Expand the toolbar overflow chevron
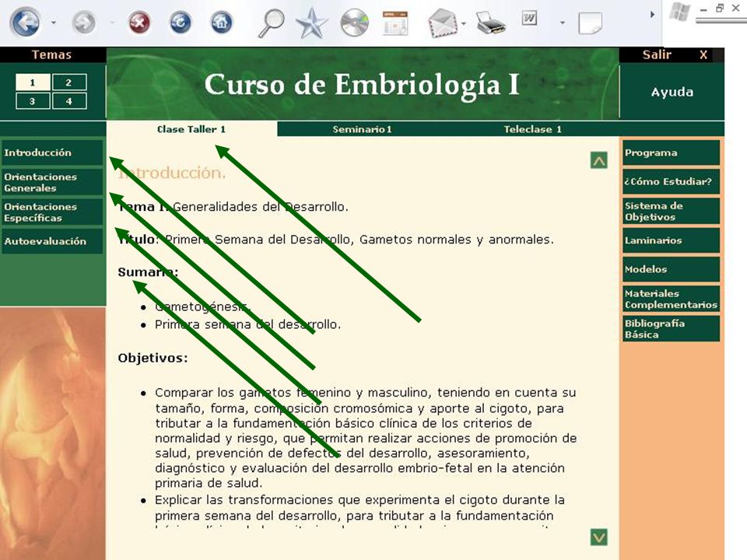Image resolution: width=747 pixels, height=560 pixels. click(x=652, y=15)
